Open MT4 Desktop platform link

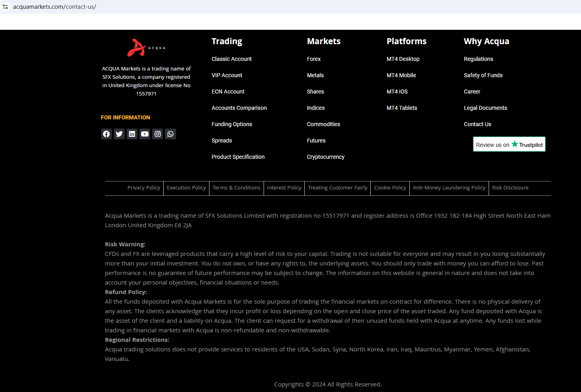click(403, 59)
